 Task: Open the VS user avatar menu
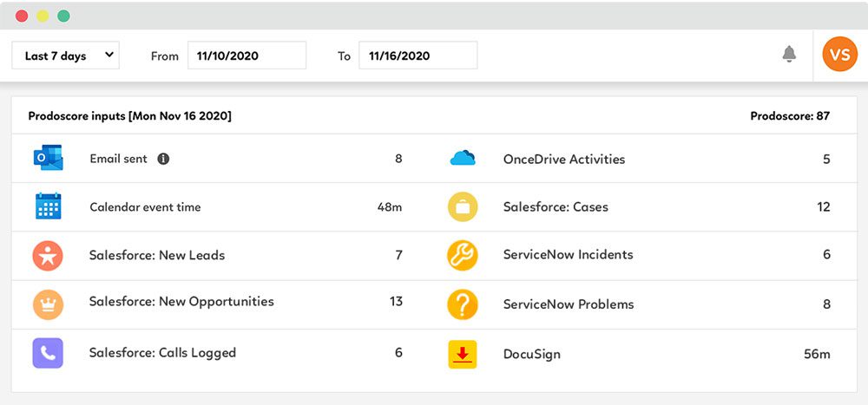coord(839,55)
